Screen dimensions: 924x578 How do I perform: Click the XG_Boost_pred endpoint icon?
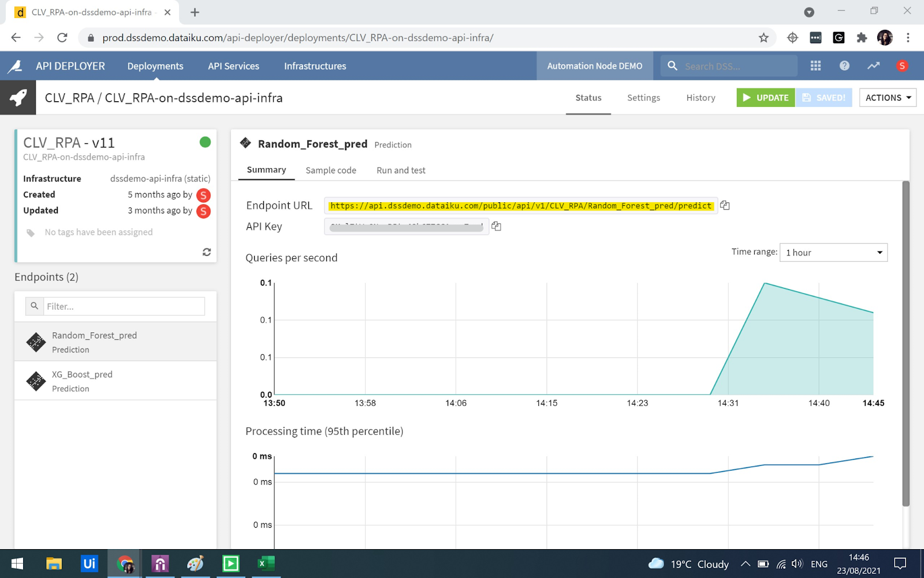click(36, 381)
